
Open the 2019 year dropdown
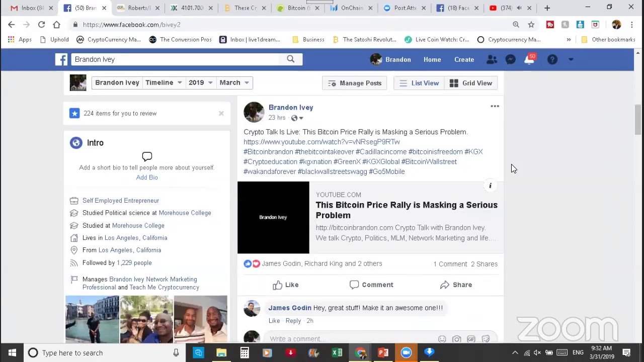[200, 82]
